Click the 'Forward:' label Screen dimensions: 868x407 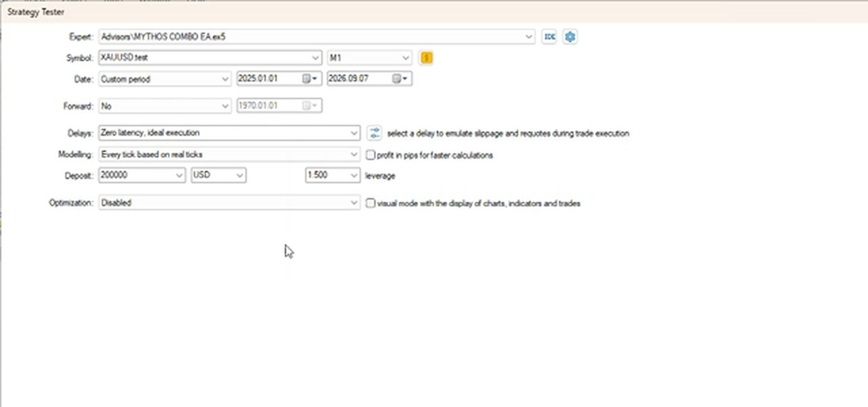77,106
